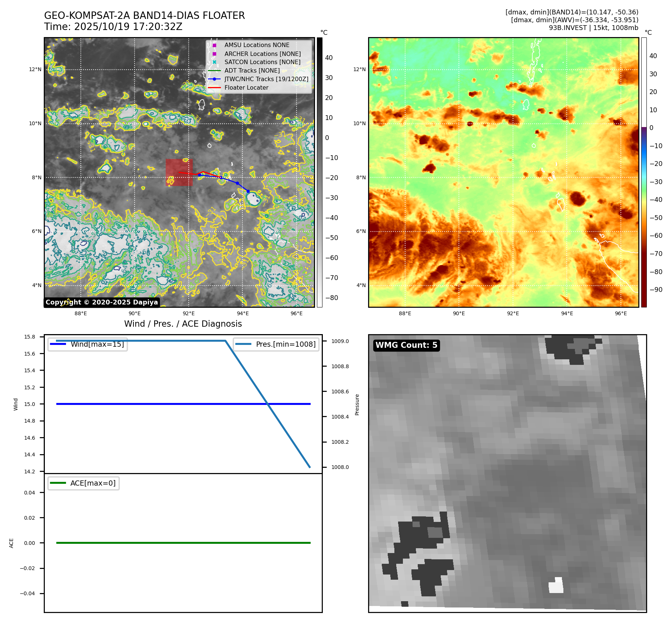Click the Floater Locater red line symbol

click(x=214, y=88)
